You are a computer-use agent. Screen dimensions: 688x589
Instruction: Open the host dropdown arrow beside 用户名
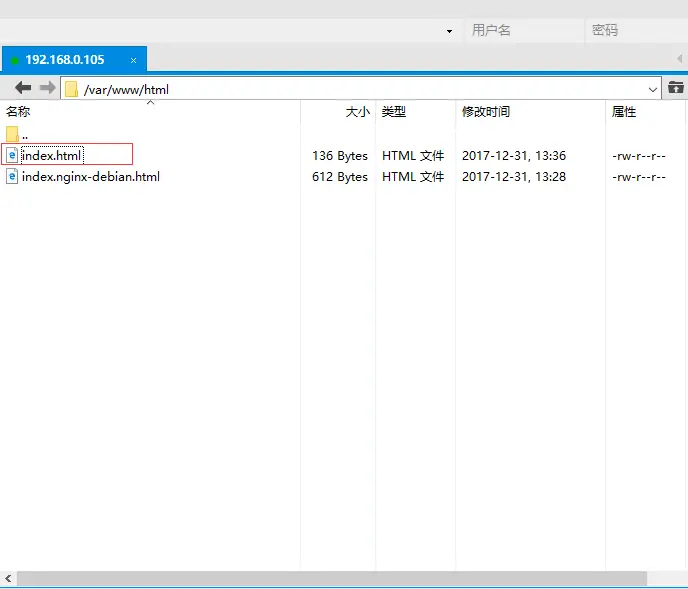[449, 31]
